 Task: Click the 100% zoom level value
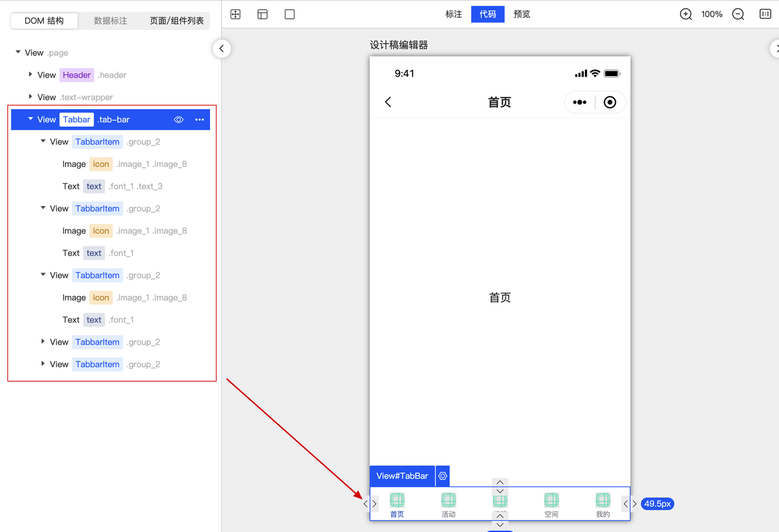tap(711, 13)
